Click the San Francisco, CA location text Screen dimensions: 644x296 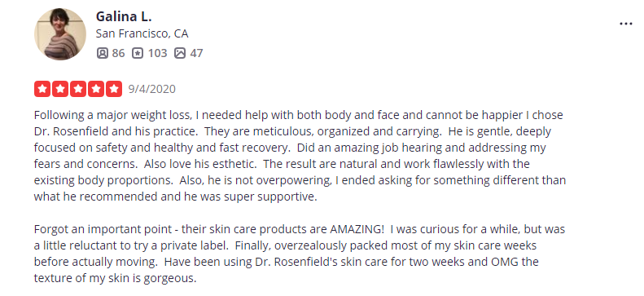142,33
